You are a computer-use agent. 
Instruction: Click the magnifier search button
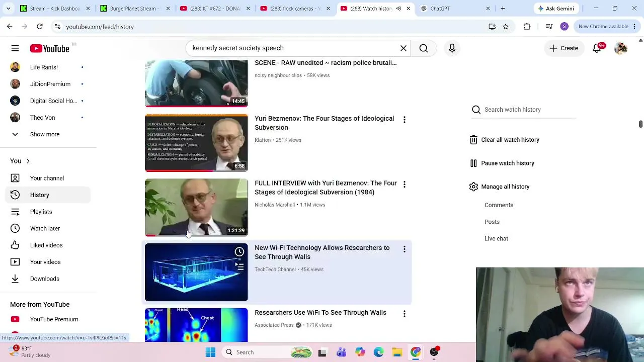coord(424,48)
